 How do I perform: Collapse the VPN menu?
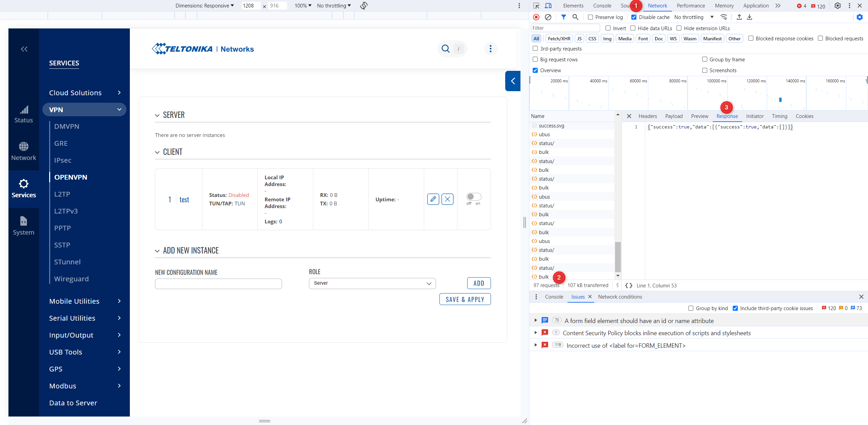[84, 109]
